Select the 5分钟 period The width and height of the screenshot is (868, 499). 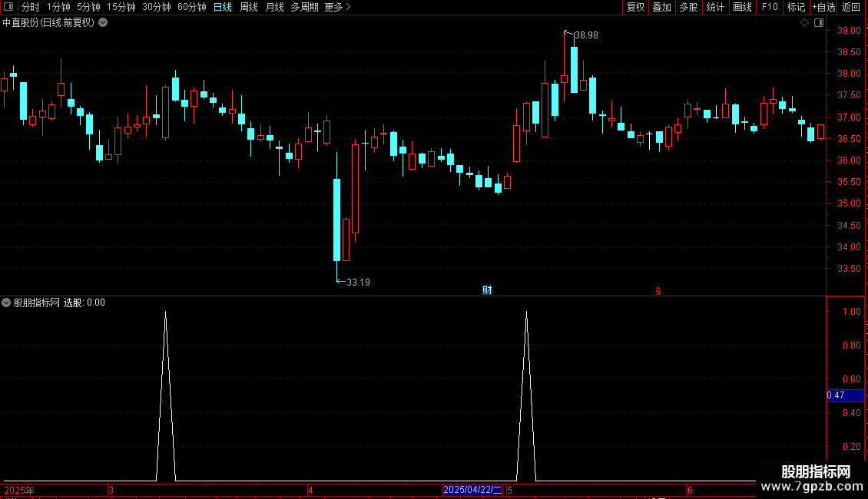click(88, 7)
